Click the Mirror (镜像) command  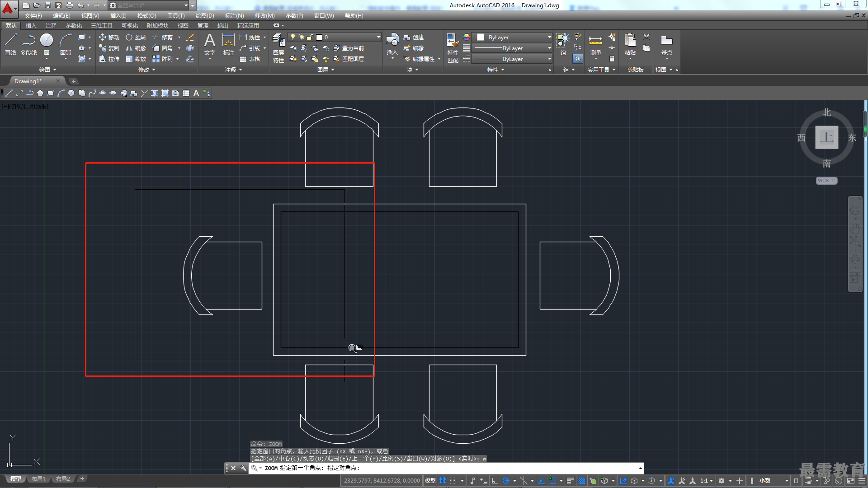tap(136, 48)
